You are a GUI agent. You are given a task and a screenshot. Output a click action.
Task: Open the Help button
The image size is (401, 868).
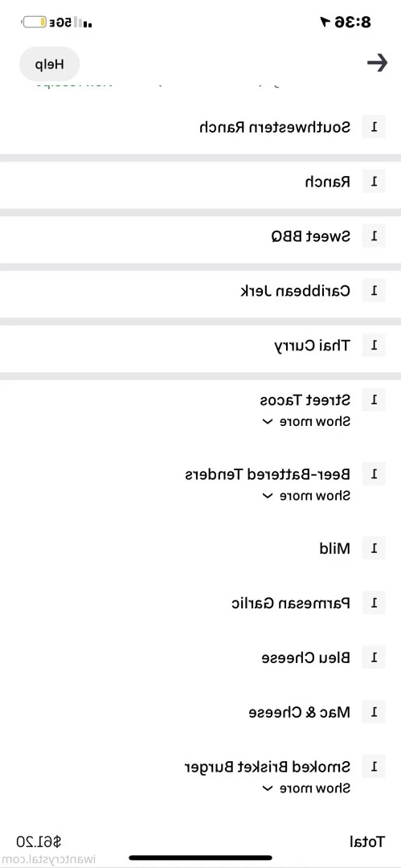[50, 64]
